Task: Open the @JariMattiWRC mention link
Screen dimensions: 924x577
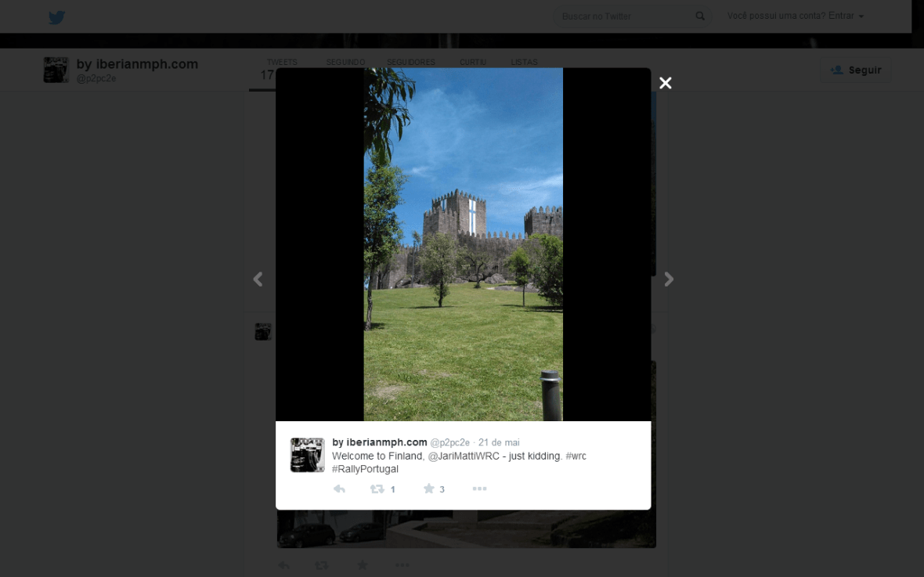Action: pyautogui.click(x=464, y=456)
